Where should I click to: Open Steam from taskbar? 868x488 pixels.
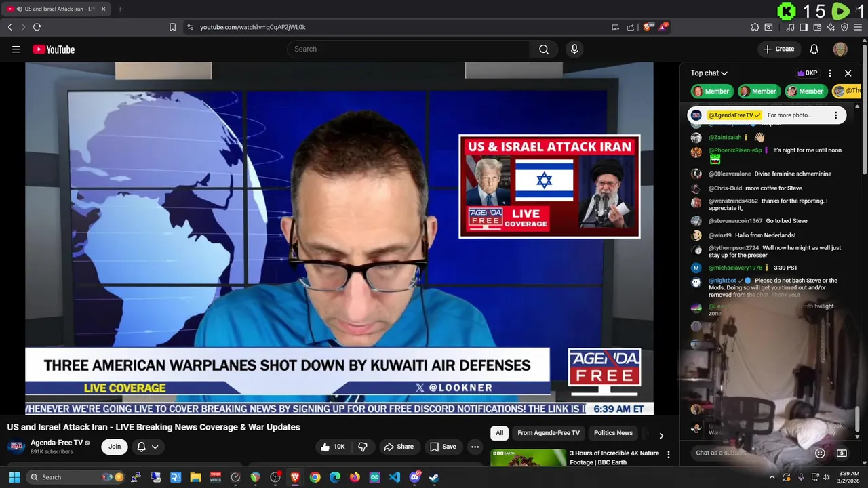[434, 477]
